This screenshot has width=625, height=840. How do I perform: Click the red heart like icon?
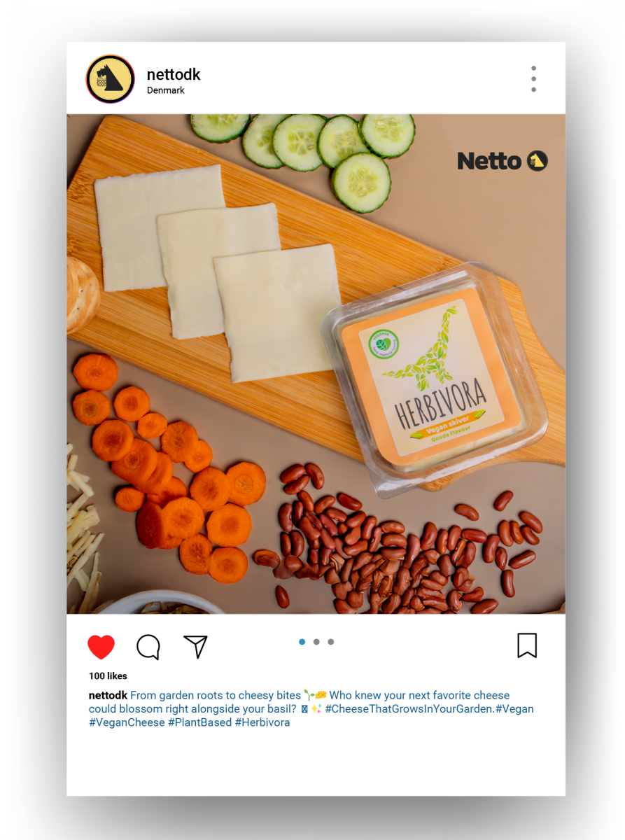[x=101, y=647]
